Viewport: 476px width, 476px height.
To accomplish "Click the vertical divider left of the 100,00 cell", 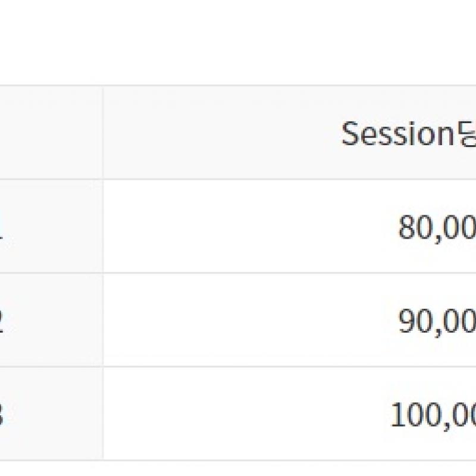I will point(103,414).
